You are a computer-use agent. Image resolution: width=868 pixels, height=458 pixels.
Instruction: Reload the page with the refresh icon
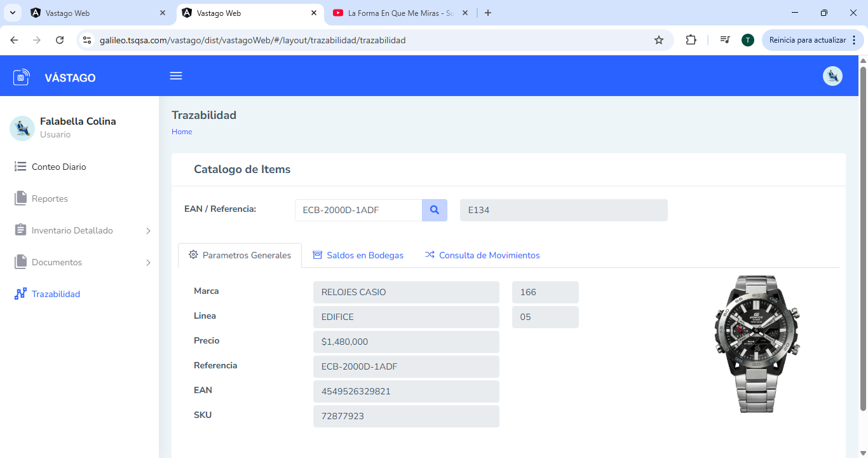click(x=60, y=40)
